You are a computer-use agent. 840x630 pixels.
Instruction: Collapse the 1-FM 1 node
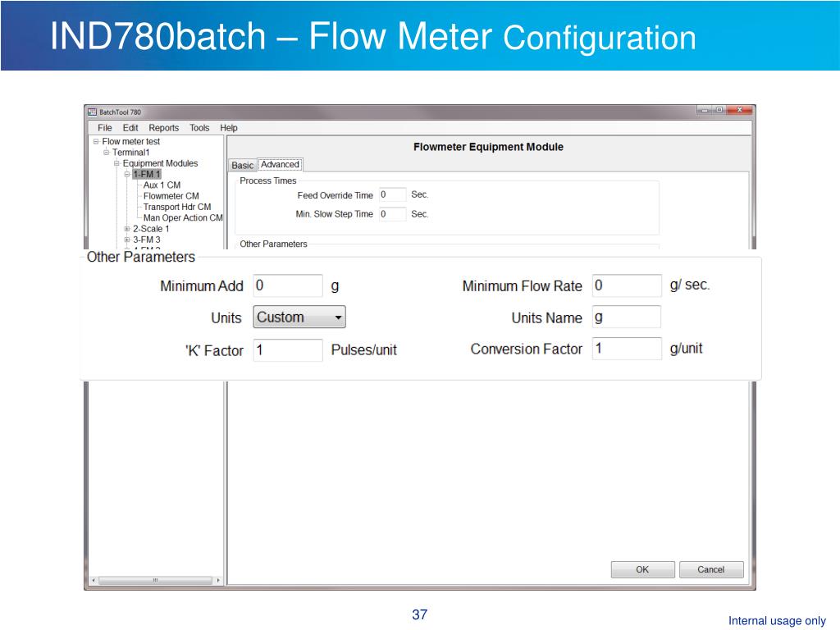click(x=127, y=174)
